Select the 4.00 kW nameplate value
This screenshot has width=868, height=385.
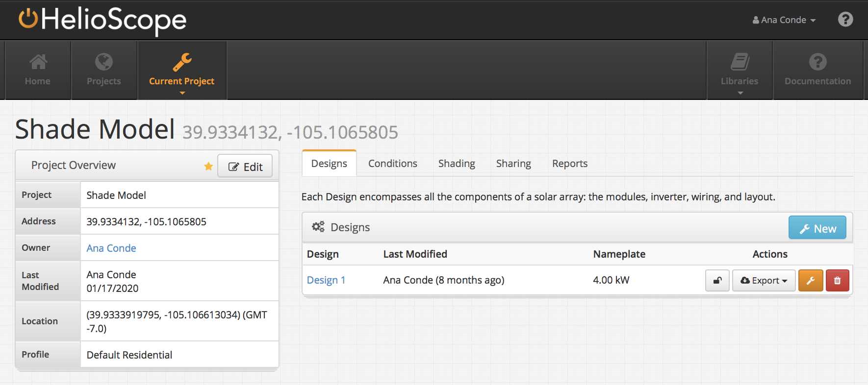611,280
